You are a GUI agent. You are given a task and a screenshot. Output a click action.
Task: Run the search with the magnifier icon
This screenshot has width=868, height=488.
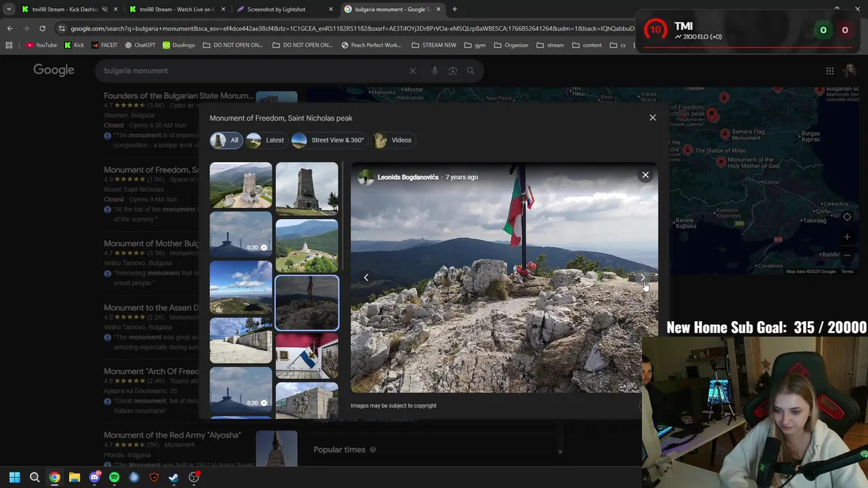(x=471, y=70)
